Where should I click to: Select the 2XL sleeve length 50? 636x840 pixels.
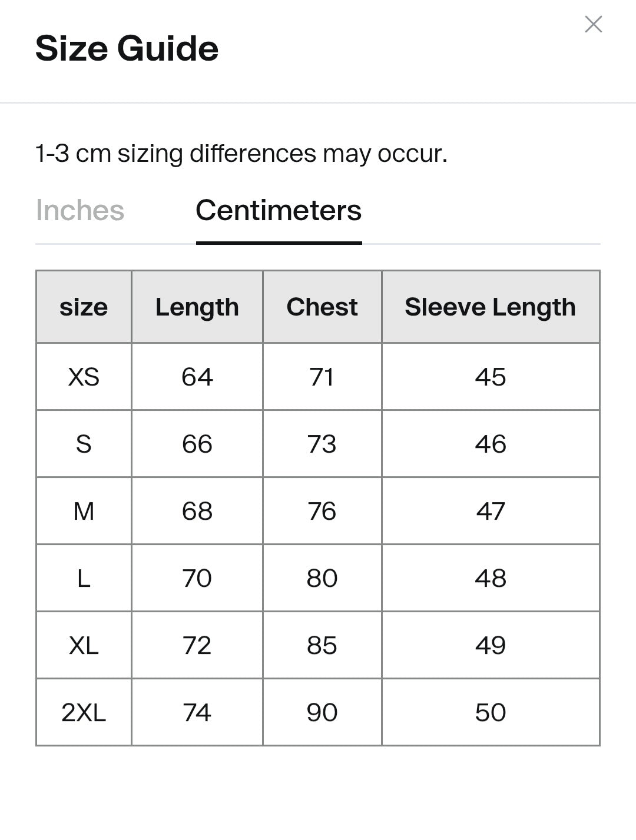coord(491,712)
